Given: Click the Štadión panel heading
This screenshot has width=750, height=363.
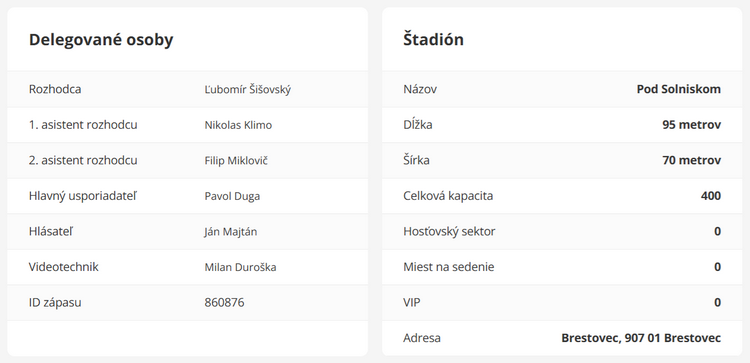Looking at the screenshot, I should tap(433, 39).
